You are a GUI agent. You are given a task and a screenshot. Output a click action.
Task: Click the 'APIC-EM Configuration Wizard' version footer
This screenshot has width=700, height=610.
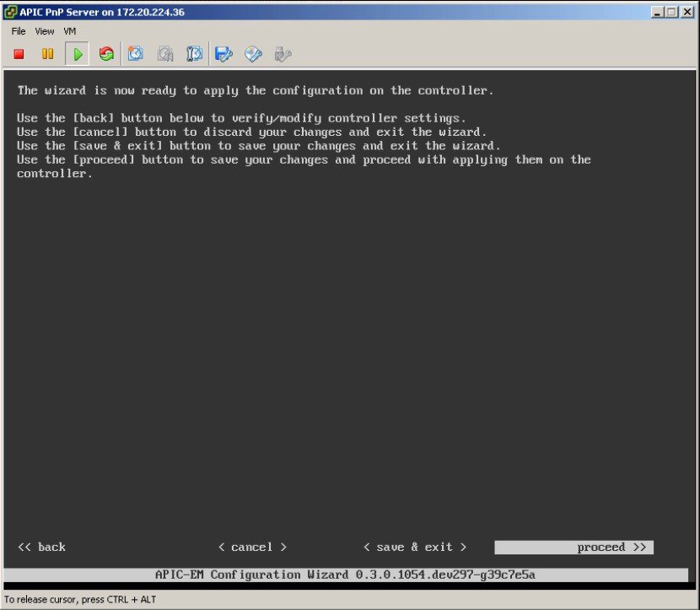point(345,575)
